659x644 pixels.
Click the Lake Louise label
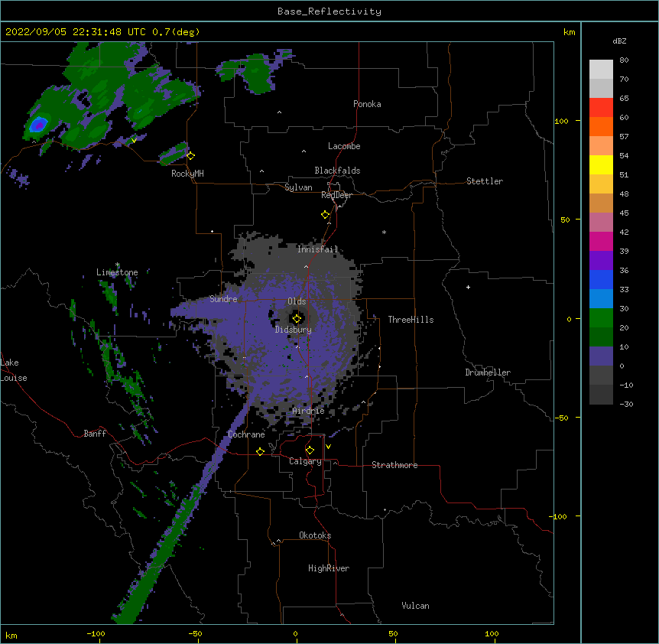(x=14, y=370)
